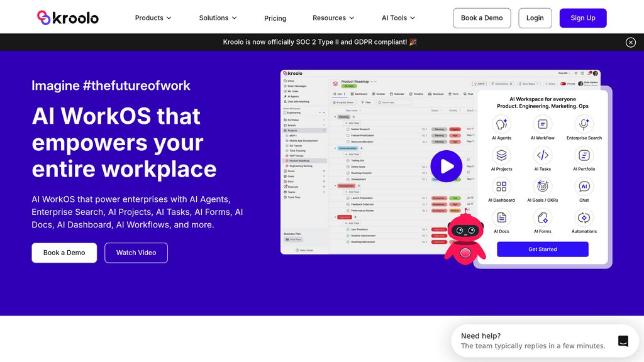
Task: Select the Enterprise Search icon
Action: pos(584,124)
